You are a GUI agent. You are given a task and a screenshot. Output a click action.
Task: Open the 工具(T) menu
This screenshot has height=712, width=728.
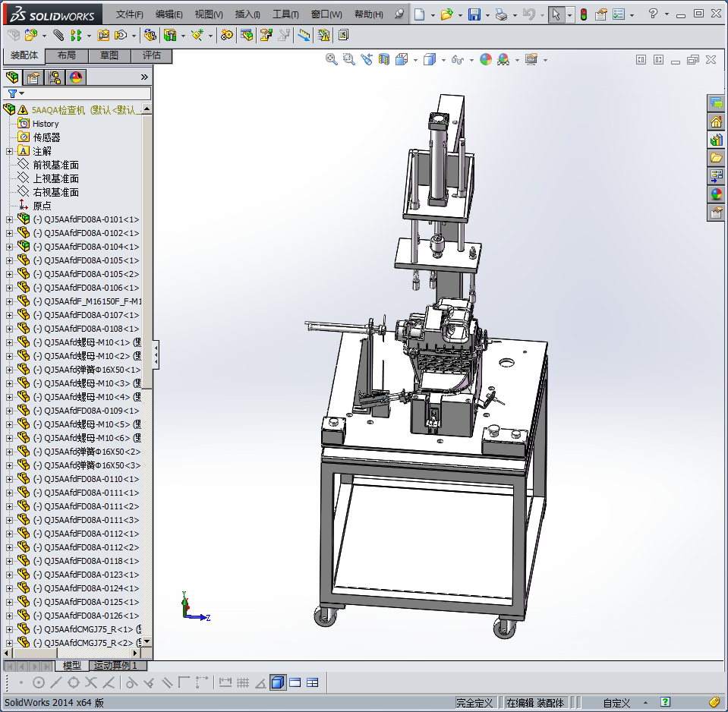(285, 14)
